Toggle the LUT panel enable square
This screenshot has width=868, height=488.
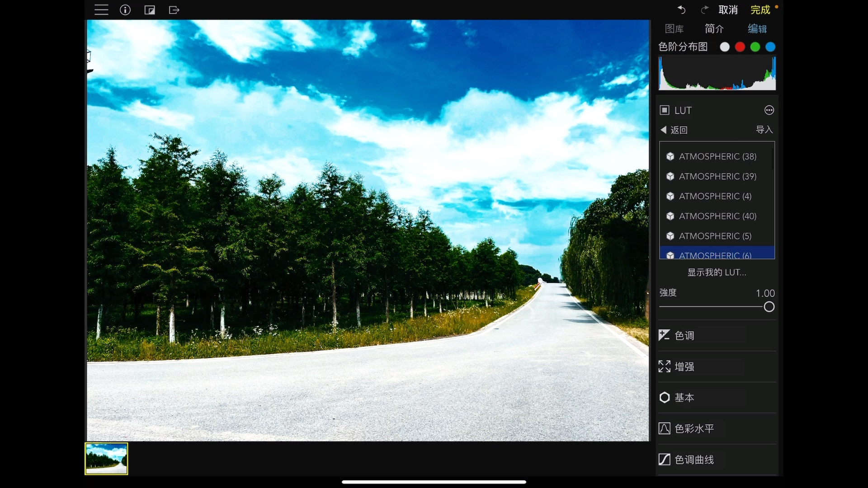pos(665,110)
